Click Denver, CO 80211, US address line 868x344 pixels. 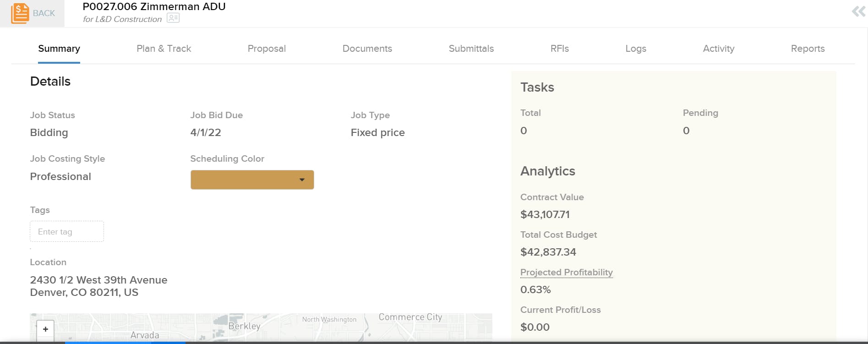(84, 292)
